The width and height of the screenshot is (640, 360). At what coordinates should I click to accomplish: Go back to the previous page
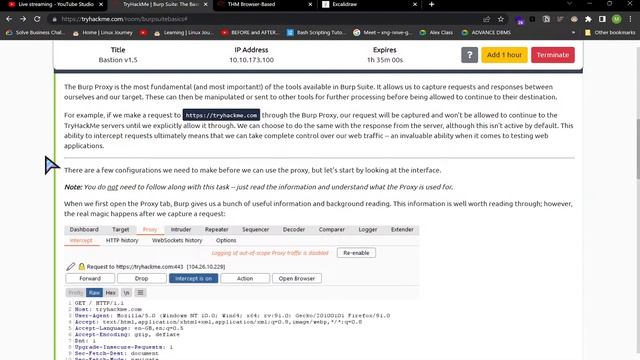point(9,19)
